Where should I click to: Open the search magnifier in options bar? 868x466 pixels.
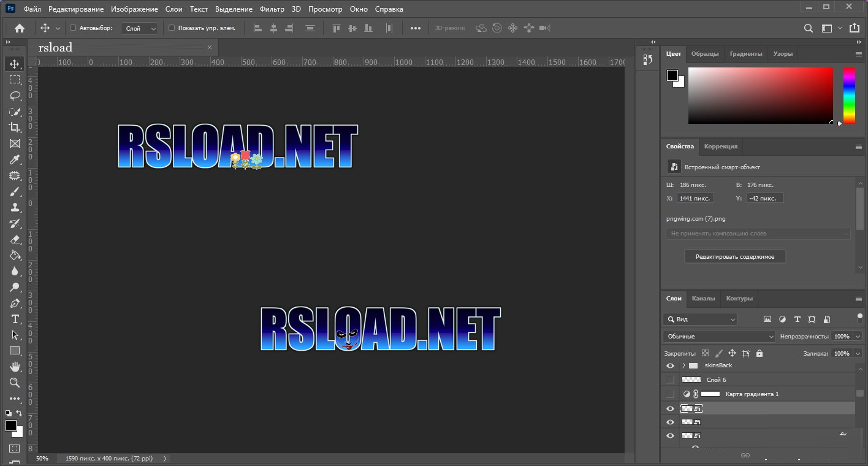click(x=809, y=28)
